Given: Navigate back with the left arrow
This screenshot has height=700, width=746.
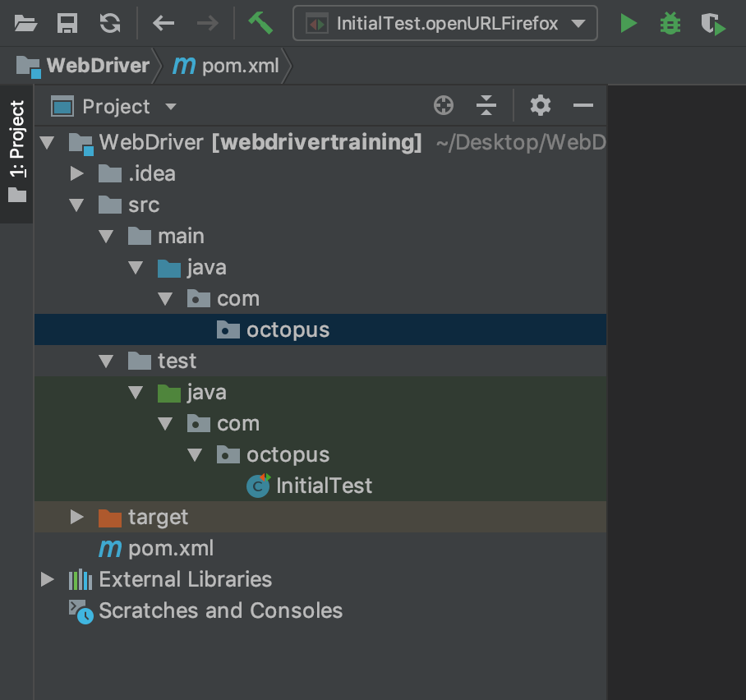Looking at the screenshot, I should pyautogui.click(x=163, y=23).
